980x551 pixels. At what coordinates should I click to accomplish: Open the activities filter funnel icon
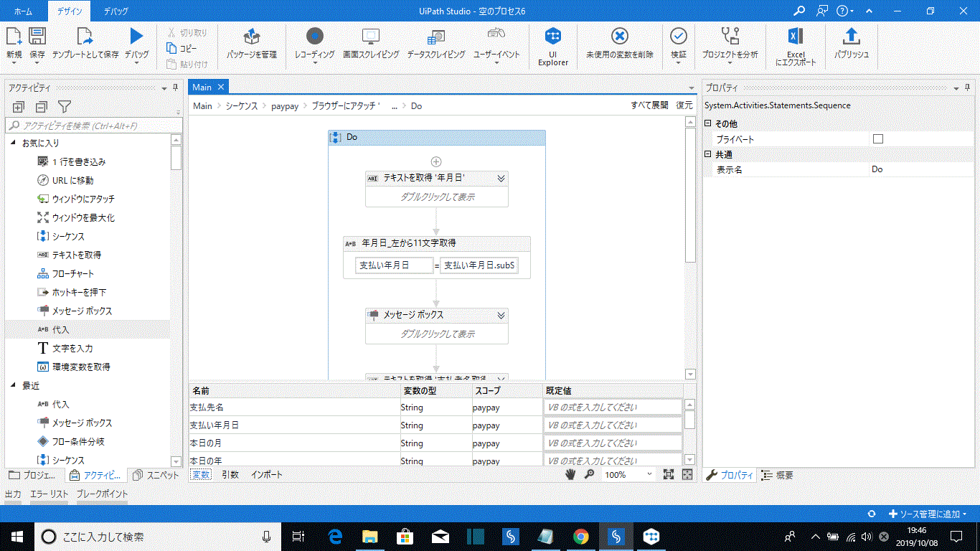point(64,107)
